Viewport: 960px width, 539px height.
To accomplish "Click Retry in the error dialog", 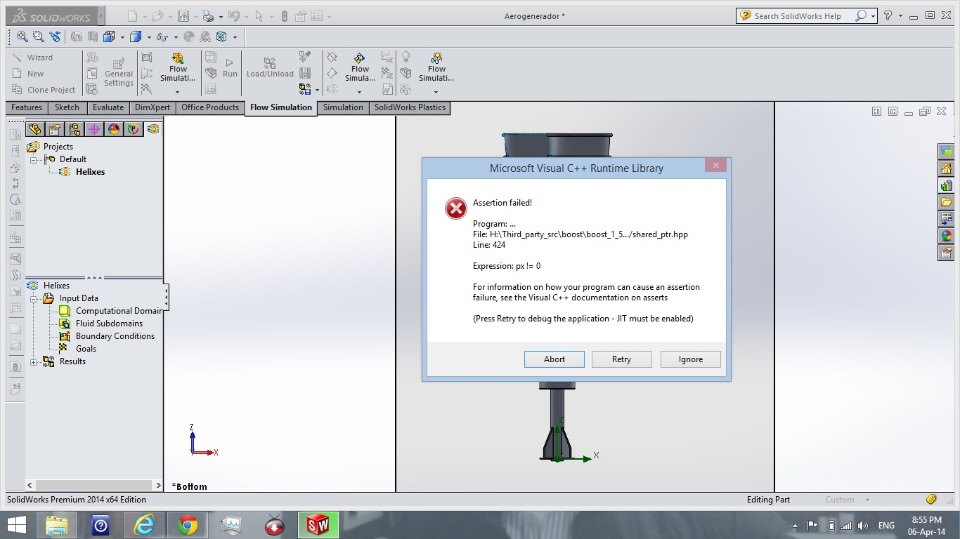I will pyautogui.click(x=621, y=360).
